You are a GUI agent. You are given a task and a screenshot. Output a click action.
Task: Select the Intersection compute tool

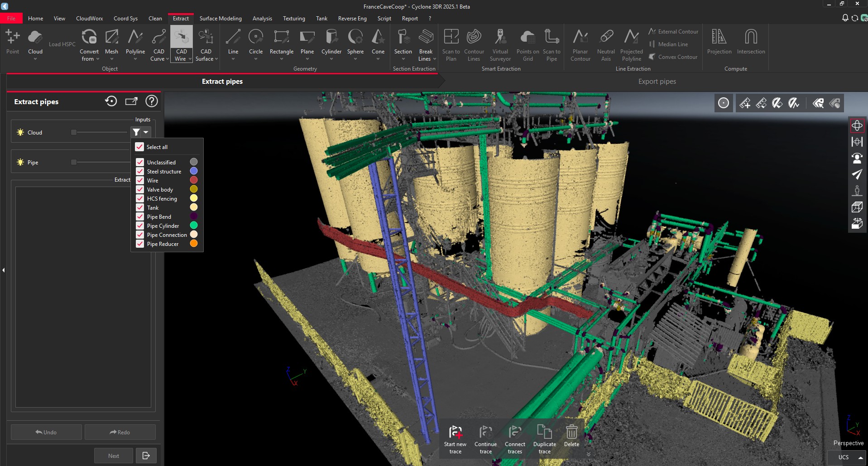pos(750,41)
